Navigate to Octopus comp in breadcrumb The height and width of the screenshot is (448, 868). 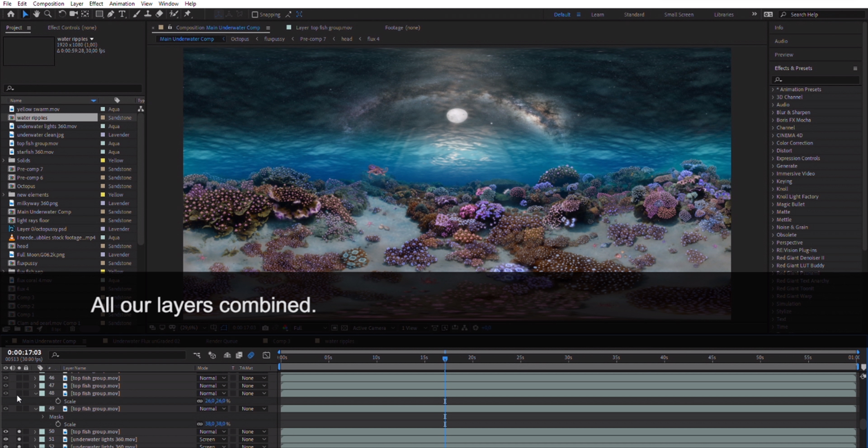(240, 39)
